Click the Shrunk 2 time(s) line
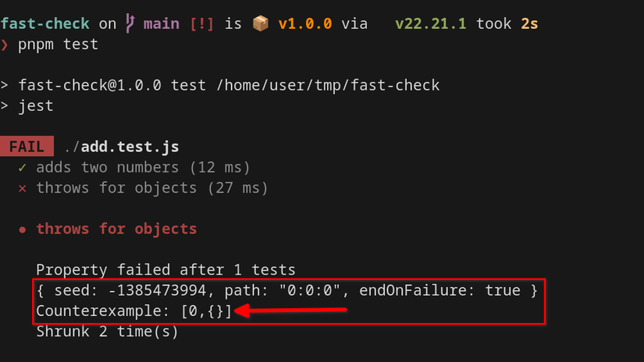The height and width of the screenshot is (362, 644). tap(107, 332)
